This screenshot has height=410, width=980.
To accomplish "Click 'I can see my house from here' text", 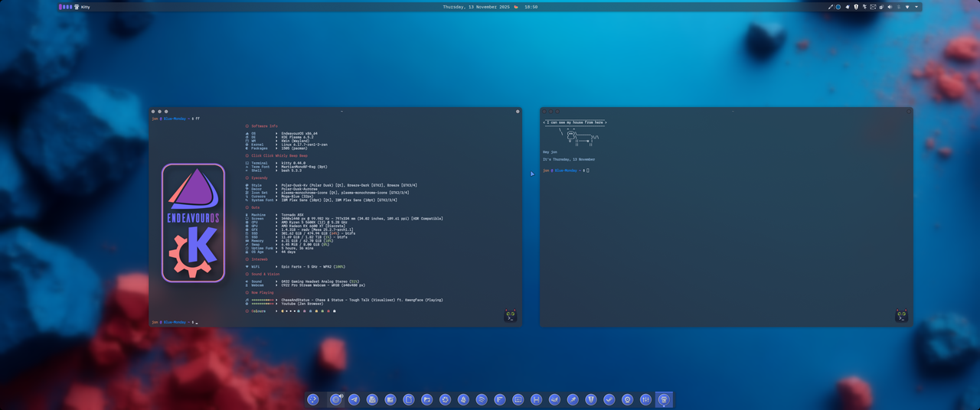I will [x=574, y=122].
